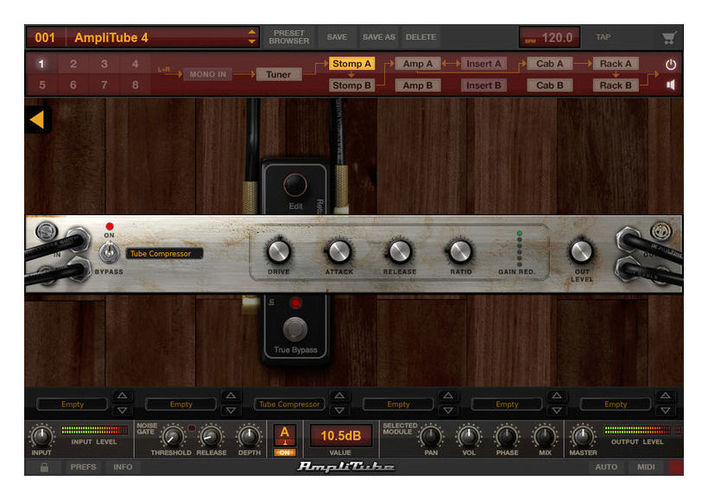Open the shopping cart store icon
Viewport: 708px width, 500px height.
point(669,38)
